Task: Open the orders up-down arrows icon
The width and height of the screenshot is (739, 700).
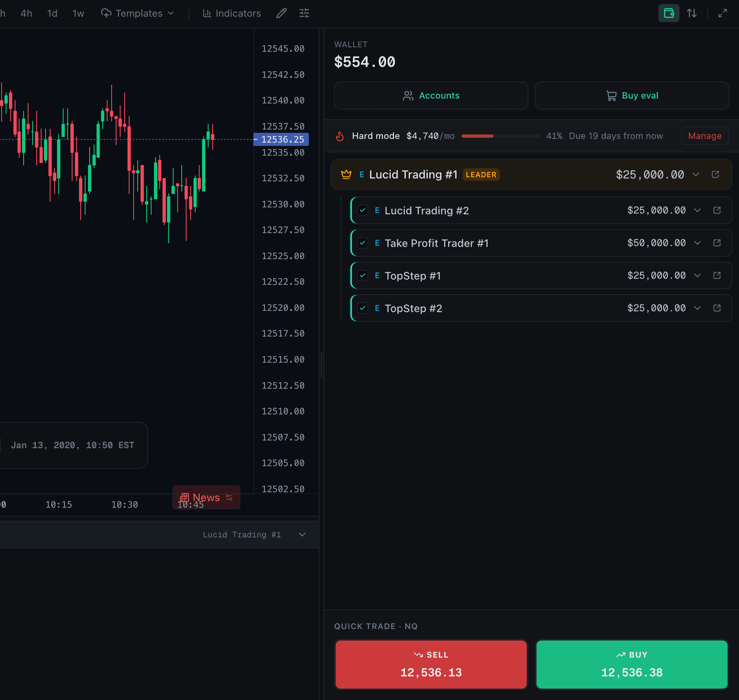Action: [692, 13]
